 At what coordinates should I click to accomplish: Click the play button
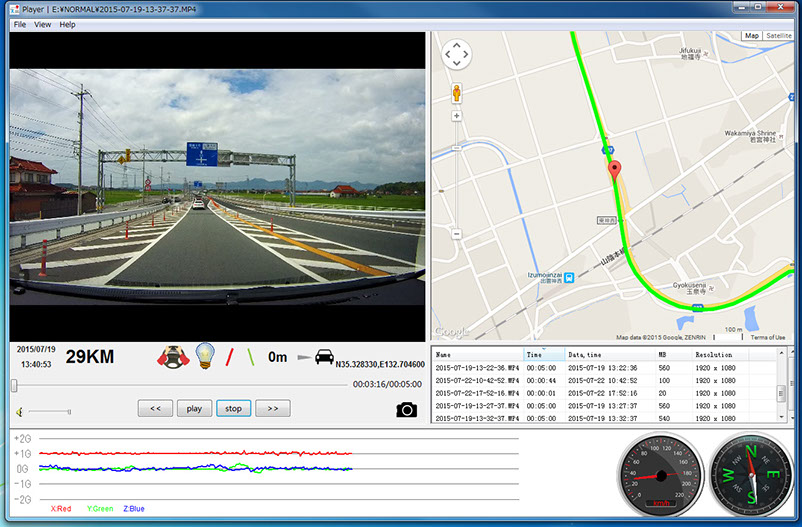[x=194, y=408]
